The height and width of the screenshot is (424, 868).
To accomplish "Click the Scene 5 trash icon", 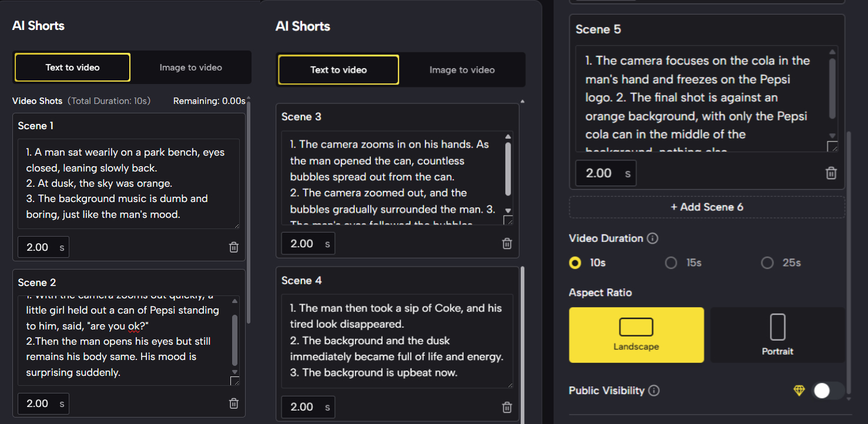I will 831,173.
